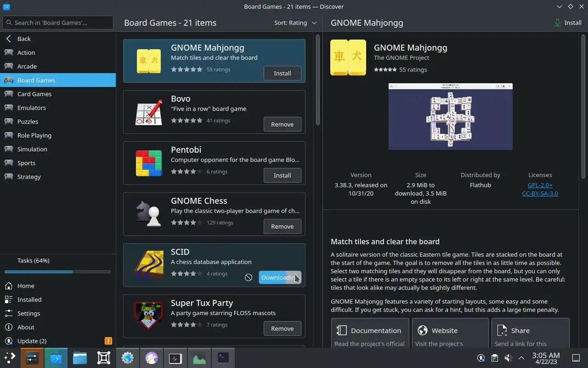
Task: Open the GPL-2.0+ license link
Action: pos(540,185)
